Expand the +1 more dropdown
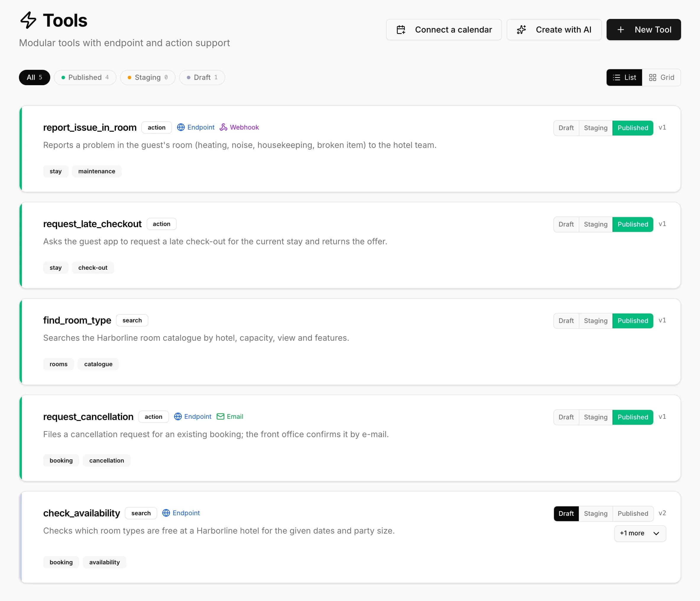Viewport: 700px width, 601px height. (x=640, y=533)
